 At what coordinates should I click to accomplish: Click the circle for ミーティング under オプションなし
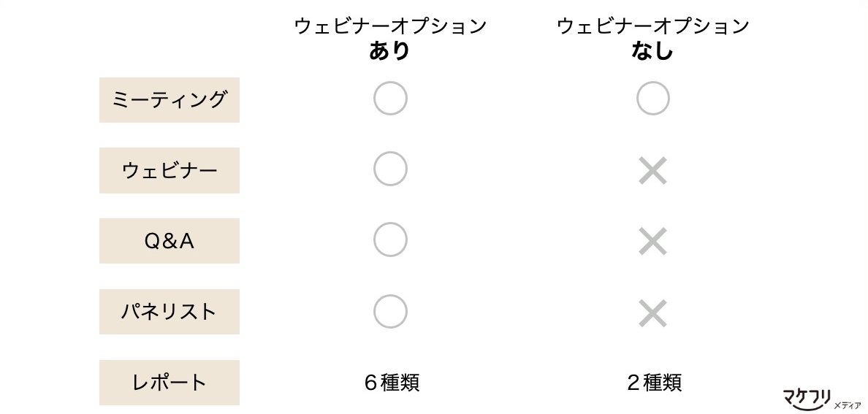point(652,99)
